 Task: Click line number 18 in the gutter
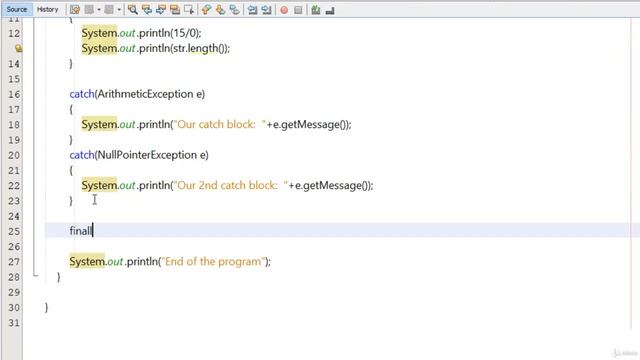(x=14, y=124)
